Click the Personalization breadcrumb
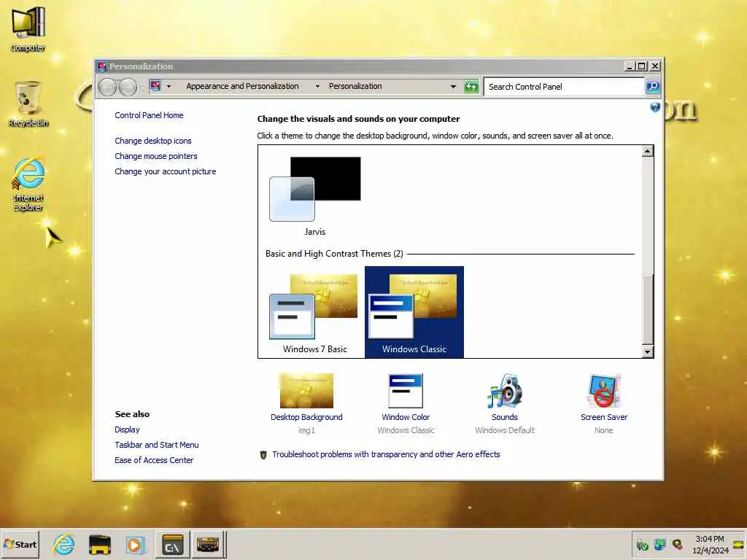Viewport: 747px width, 560px height. (355, 86)
